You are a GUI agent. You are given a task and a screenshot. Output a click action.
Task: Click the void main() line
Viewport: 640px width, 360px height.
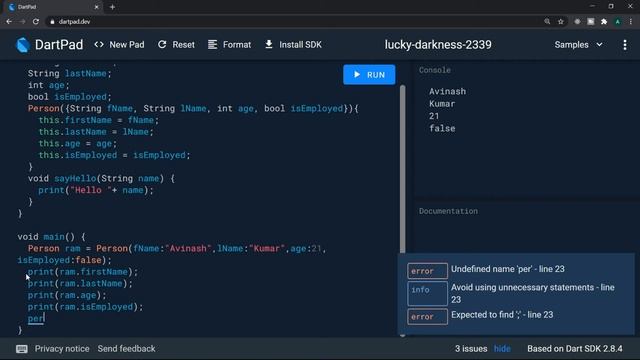click(51, 237)
